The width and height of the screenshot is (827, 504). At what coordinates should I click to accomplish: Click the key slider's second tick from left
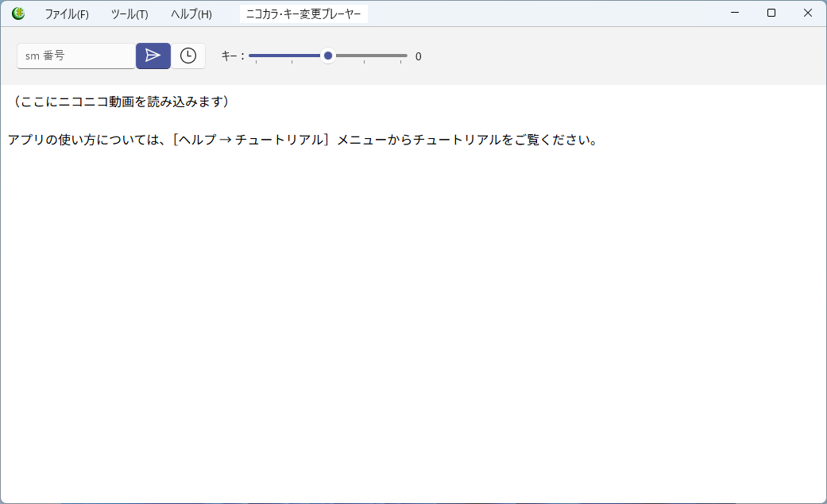click(292, 56)
